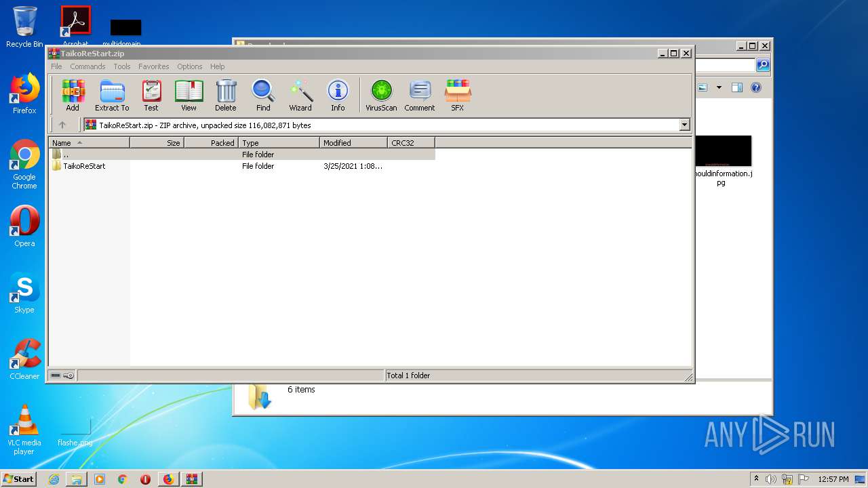Image resolution: width=868 pixels, height=488 pixels.
Task: Open the archive Comment icon
Action: click(x=420, y=96)
